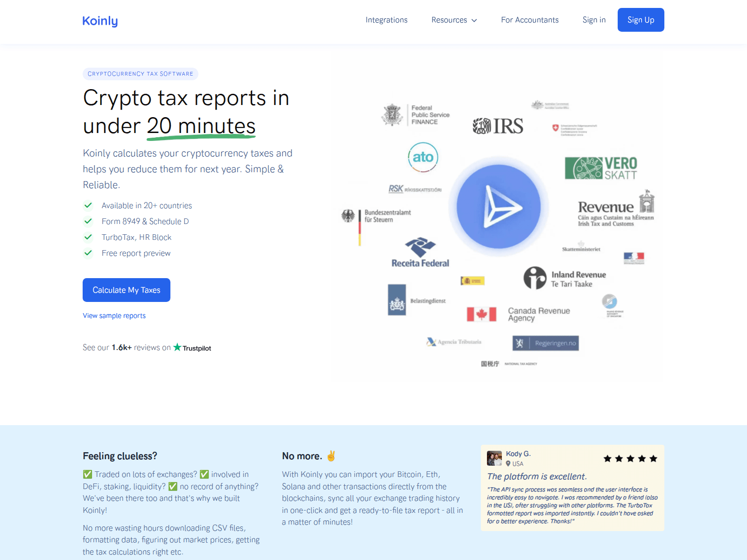Click the Spanish flag tax agency logo
The image size is (747, 560).
pos(472,280)
